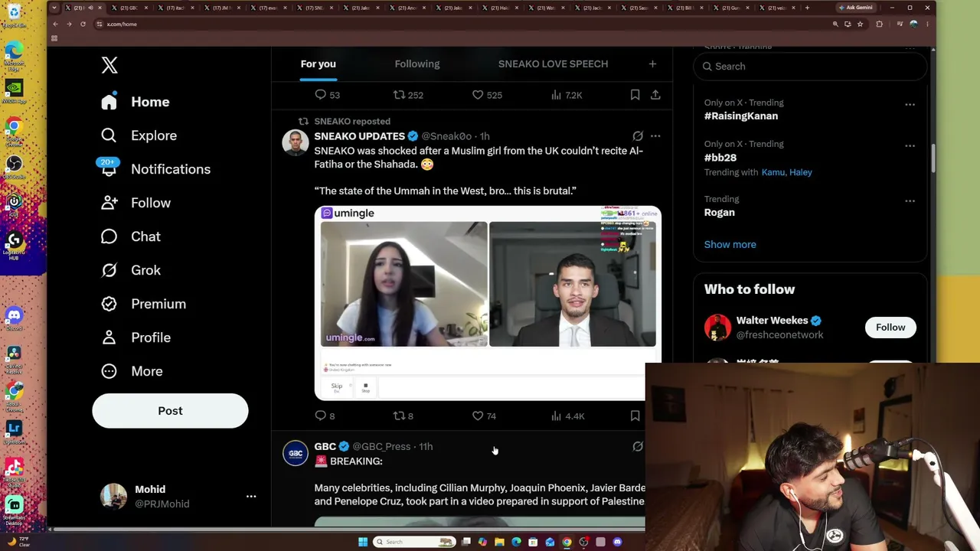Open Grok explain icon on SNEAKO UPDATES post
Image resolution: width=980 pixels, height=551 pixels.
(638, 136)
